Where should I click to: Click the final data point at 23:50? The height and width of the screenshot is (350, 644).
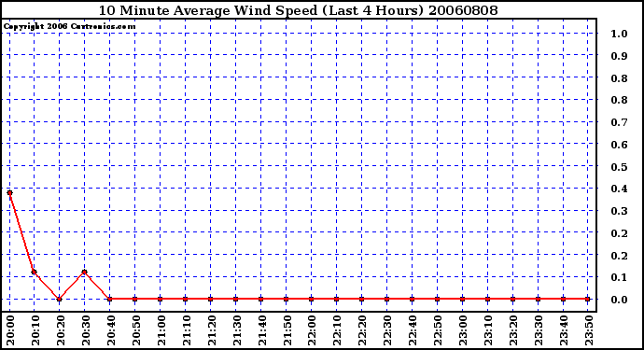click(x=588, y=299)
